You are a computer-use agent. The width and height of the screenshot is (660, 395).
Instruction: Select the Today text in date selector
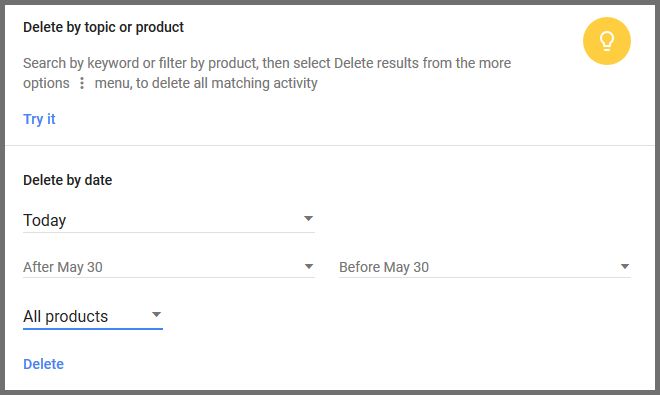[x=45, y=220]
